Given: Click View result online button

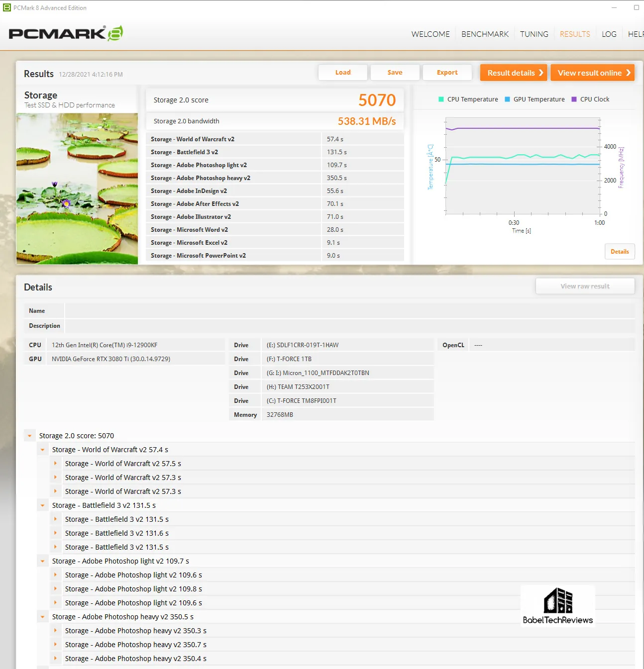Looking at the screenshot, I should coord(592,73).
